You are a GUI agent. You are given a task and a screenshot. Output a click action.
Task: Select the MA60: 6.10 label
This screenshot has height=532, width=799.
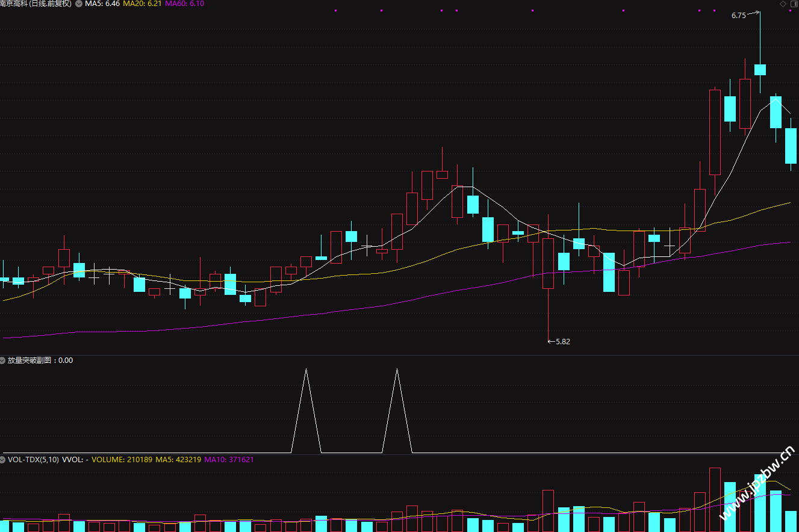pos(185,4)
